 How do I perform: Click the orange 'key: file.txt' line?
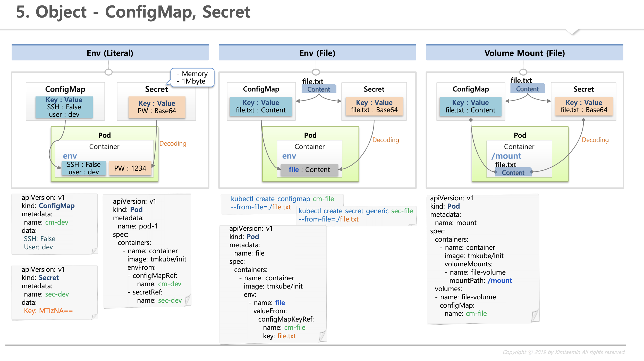click(279, 336)
